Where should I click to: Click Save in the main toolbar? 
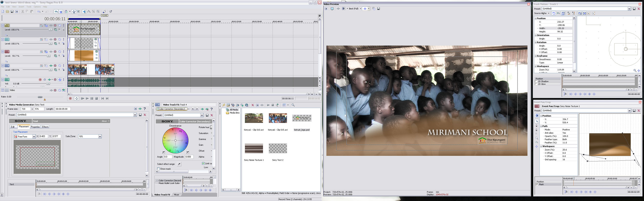pyautogui.click(x=12, y=12)
